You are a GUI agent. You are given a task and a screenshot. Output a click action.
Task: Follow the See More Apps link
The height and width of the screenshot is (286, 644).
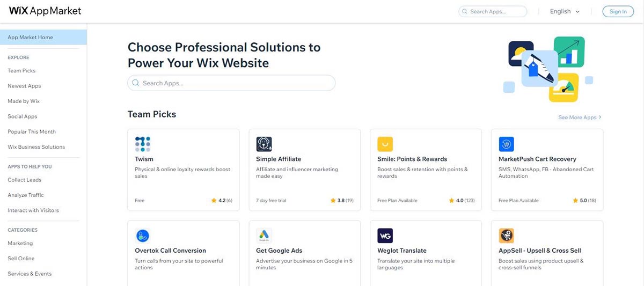580,118
